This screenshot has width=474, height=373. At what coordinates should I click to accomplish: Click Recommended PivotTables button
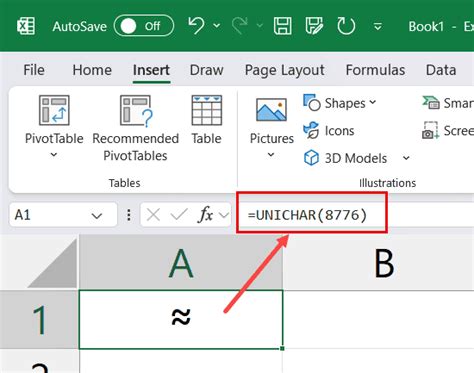point(136,129)
